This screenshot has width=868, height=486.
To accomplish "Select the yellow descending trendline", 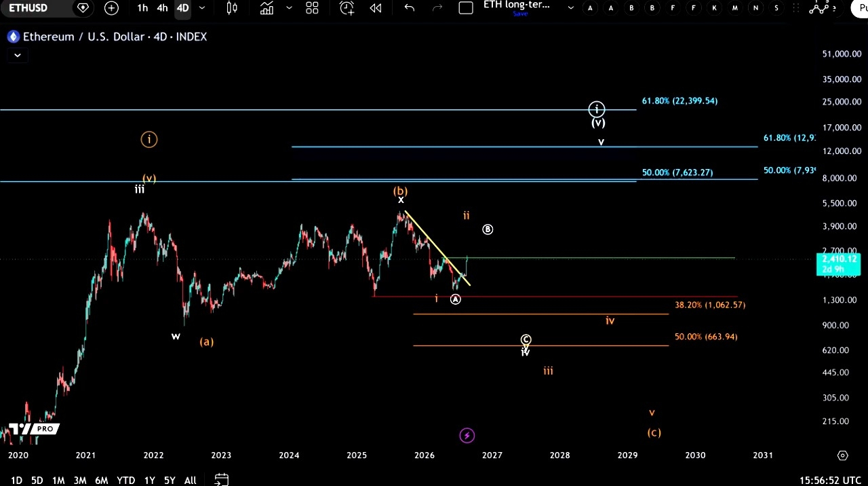I will [x=437, y=248].
